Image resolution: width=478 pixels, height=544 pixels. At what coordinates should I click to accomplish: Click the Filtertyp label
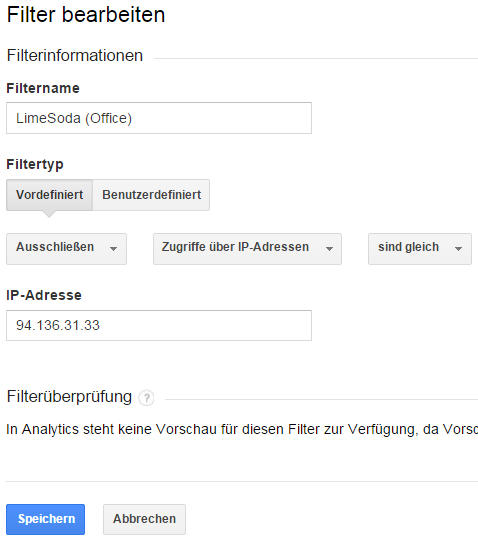pos(35,164)
